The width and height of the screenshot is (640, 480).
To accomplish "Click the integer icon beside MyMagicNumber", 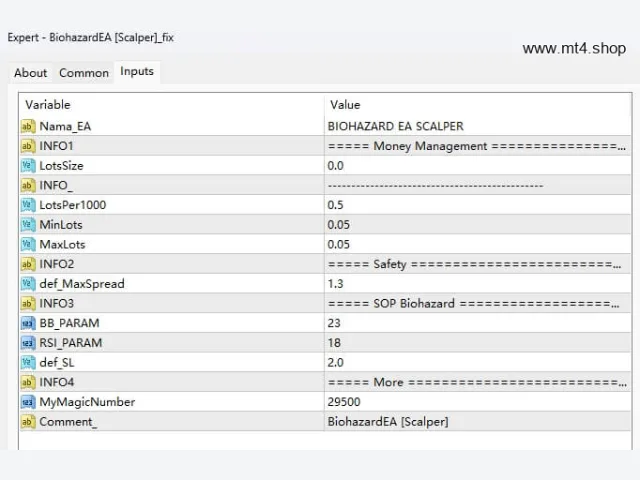I will (x=28, y=402).
